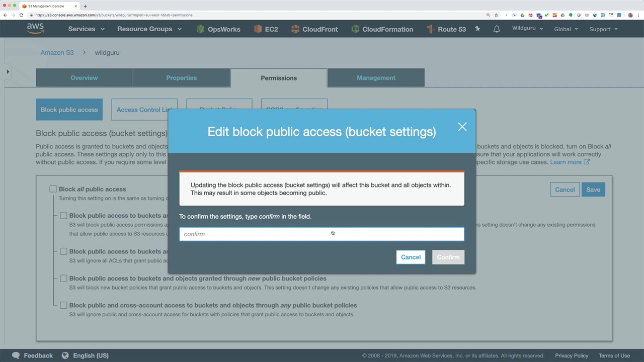The image size is (644, 362).
Task: Open the CloudFormation shortcut icon
Action: (x=355, y=29)
